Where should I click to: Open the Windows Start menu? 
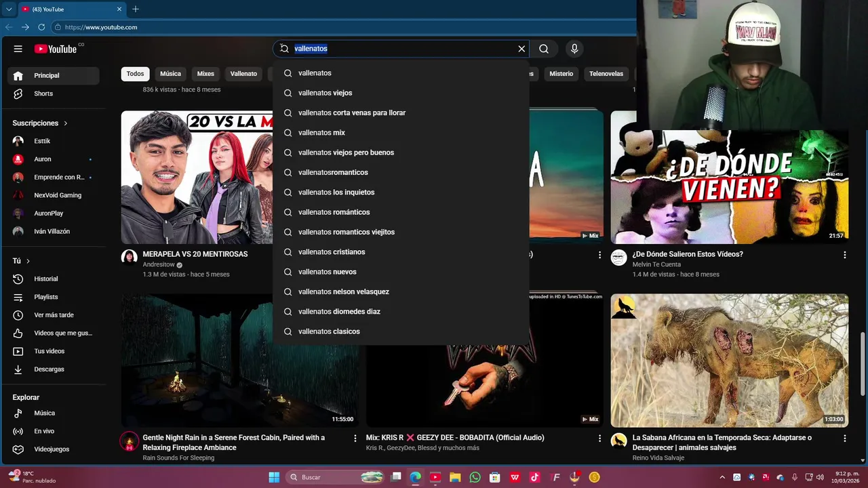tap(274, 477)
